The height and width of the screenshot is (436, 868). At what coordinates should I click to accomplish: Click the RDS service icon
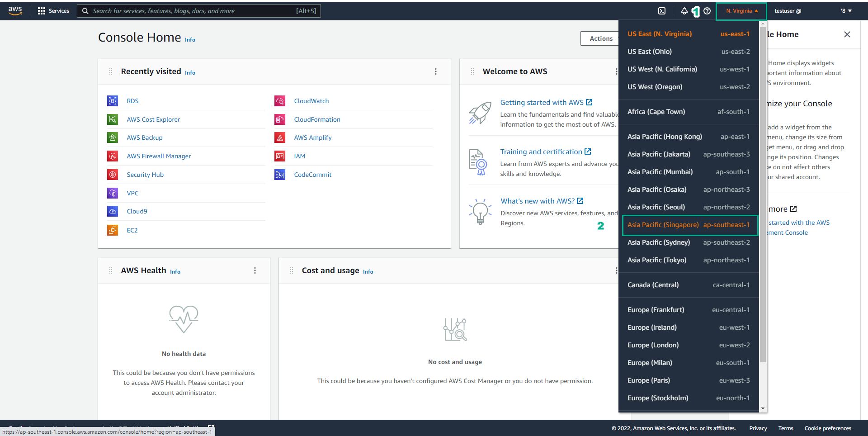click(113, 101)
